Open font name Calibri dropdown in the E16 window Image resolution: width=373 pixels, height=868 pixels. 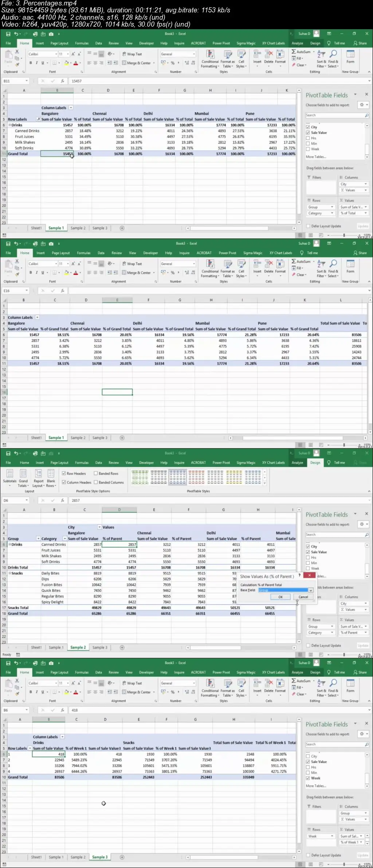coord(56,264)
